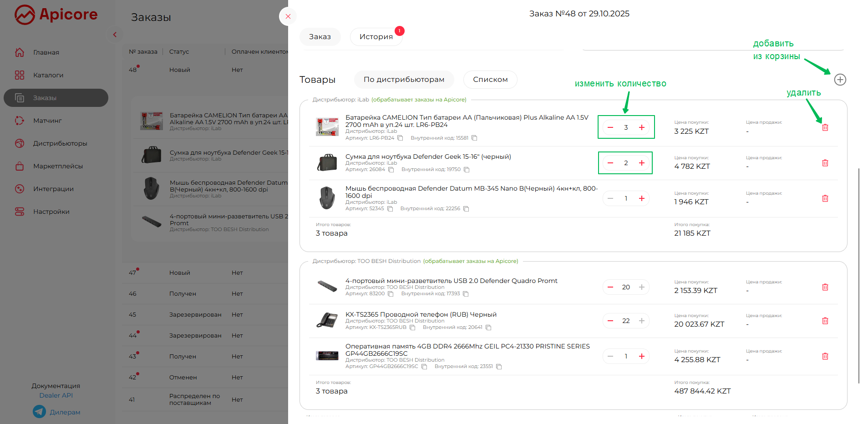The image size is (868, 424).
Task: Show products as Списком view
Action: [490, 80]
